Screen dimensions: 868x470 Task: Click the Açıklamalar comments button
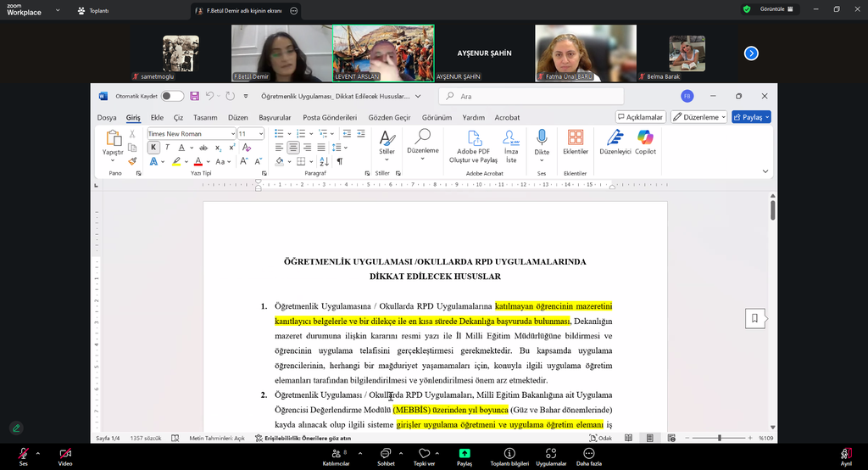(640, 117)
